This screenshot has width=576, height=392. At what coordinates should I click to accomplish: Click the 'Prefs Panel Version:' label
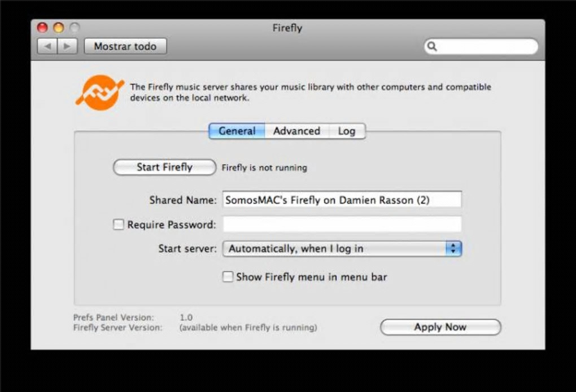click(114, 317)
